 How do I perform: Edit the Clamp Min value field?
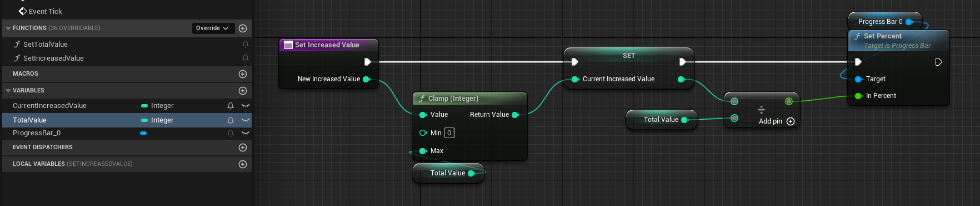pyautogui.click(x=449, y=133)
